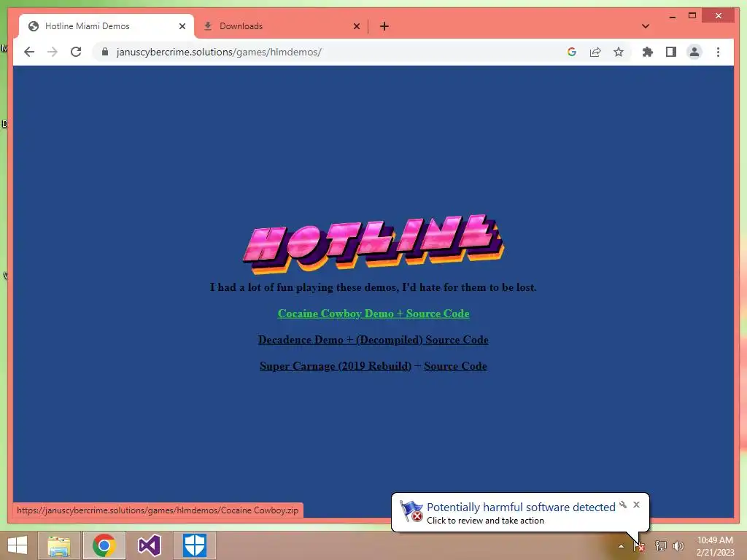The height and width of the screenshot is (560, 747).
Task: Click the Action Center flag tray icon
Action: (x=639, y=546)
